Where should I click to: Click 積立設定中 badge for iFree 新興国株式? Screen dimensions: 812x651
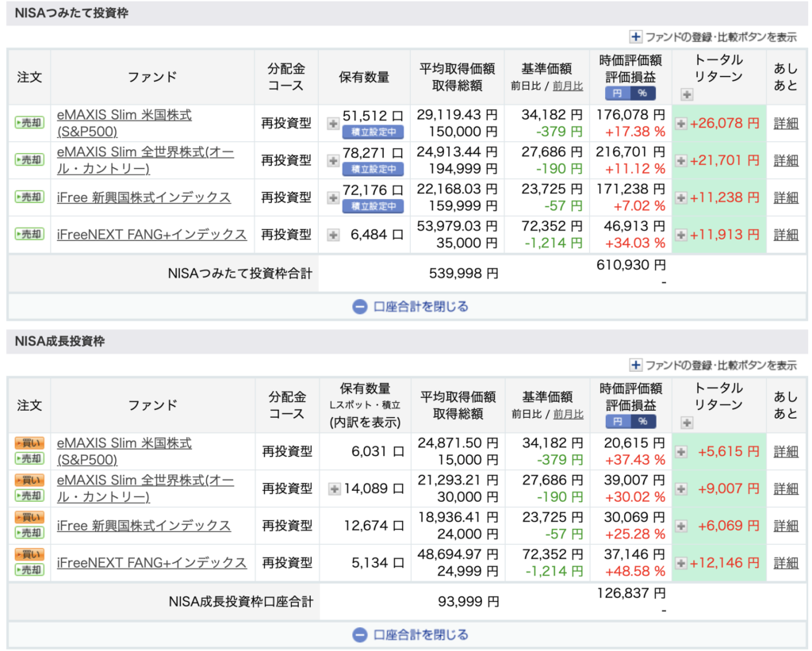[373, 207]
